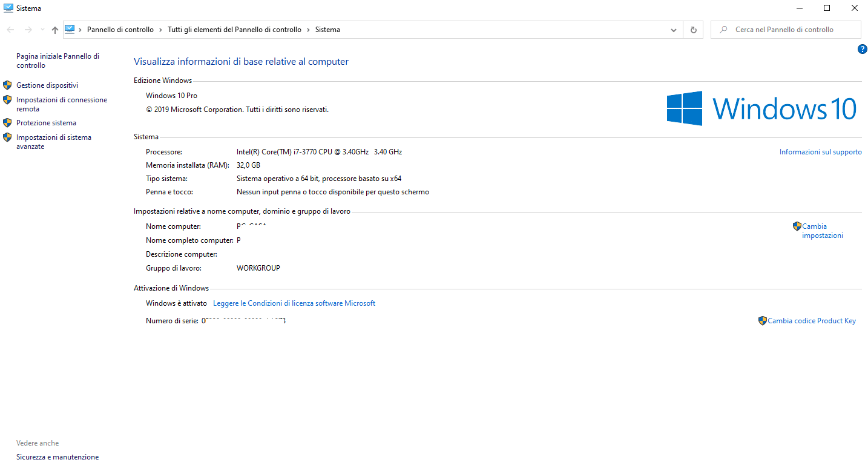
Task: Select the 2019 Microsoft Corporation copyright text
Action: [x=237, y=110]
